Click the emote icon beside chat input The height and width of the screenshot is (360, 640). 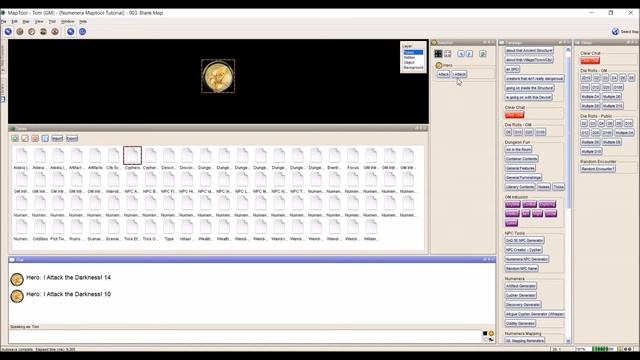pos(491,333)
